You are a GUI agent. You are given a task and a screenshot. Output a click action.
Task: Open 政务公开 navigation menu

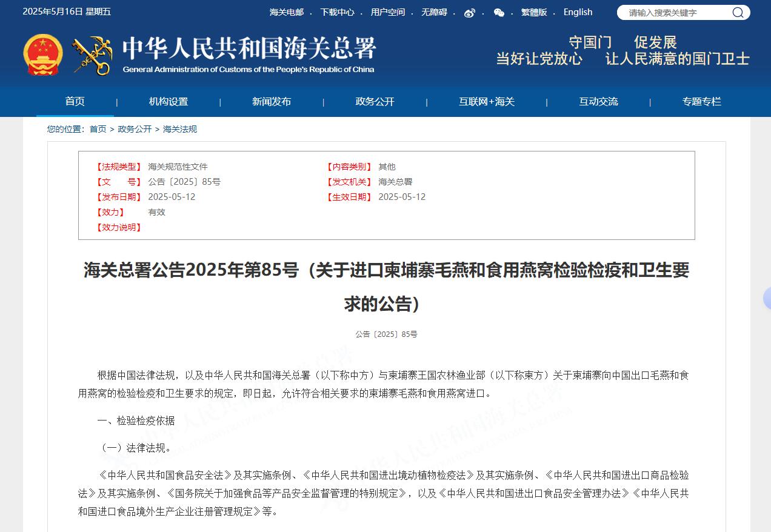coord(375,102)
